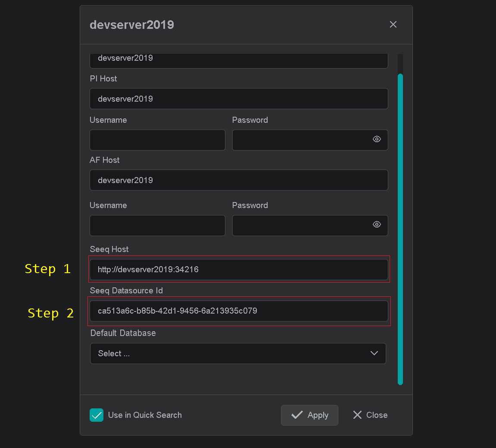Viewport: 496px width, 448px height.
Task: Click the Password field under PI Host
Action: click(x=310, y=140)
